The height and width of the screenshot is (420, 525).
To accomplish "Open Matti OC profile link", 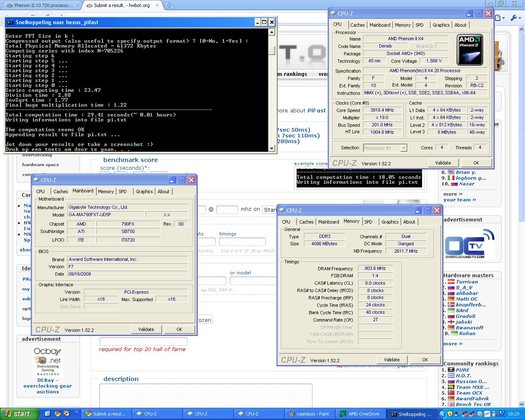I will 467,299.
